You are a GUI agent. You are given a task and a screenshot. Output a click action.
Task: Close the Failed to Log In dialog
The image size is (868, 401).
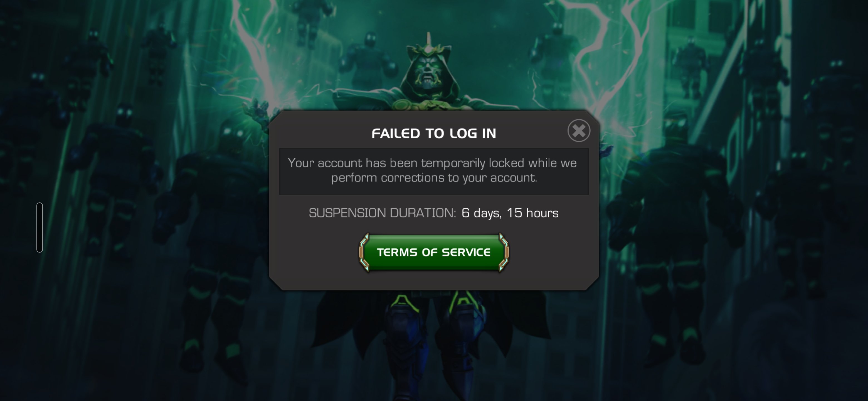pos(579,131)
